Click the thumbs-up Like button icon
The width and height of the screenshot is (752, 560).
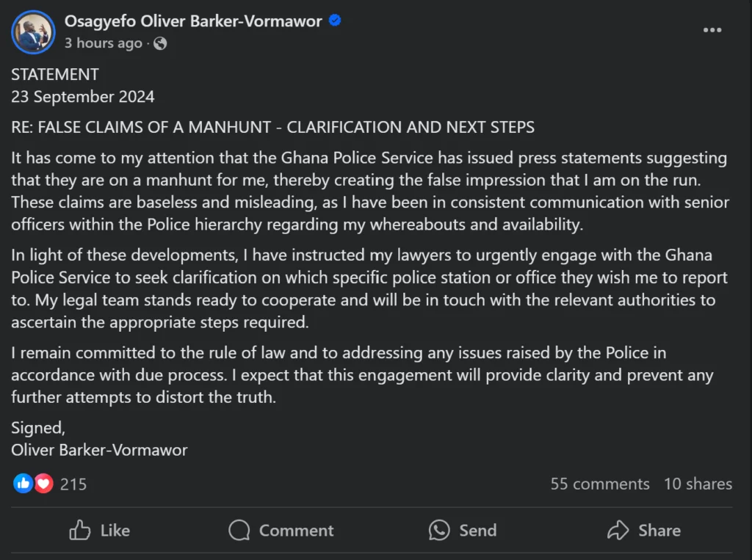(x=80, y=530)
